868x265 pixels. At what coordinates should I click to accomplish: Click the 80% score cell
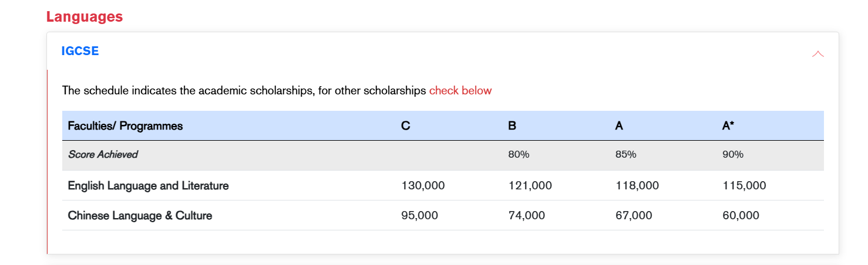point(519,155)
